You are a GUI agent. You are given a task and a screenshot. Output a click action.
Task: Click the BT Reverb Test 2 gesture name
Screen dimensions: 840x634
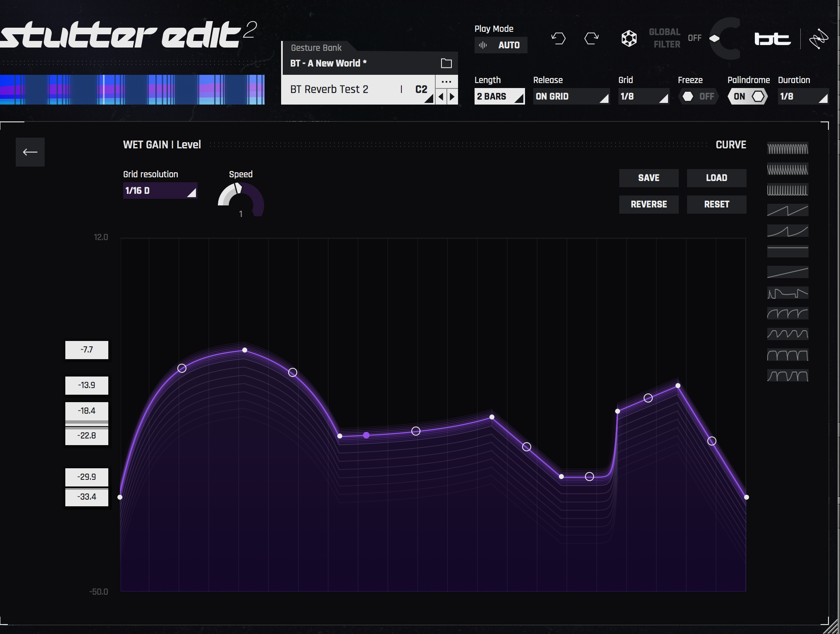click(329, 89)
